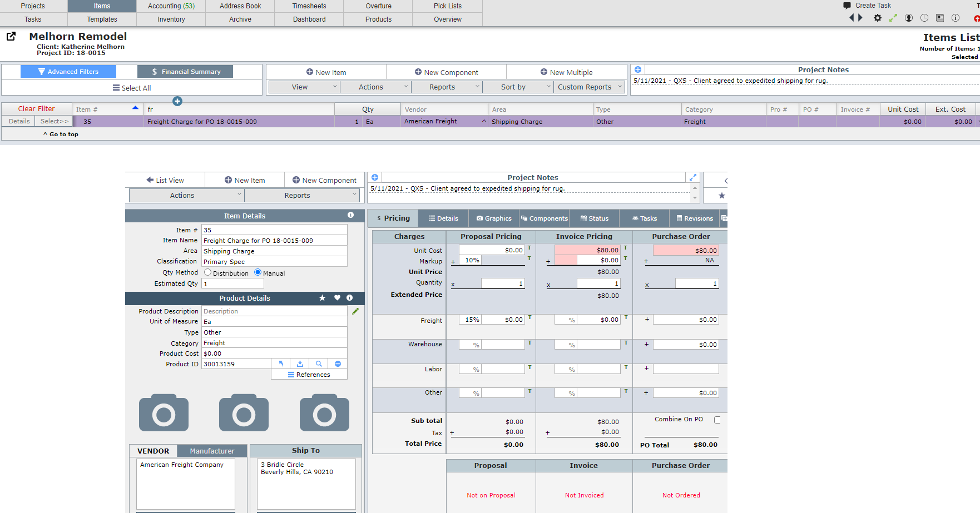Open project in new window icon
Image resolution: width=980 pixels, height=513 pixels.
point(11,36)
